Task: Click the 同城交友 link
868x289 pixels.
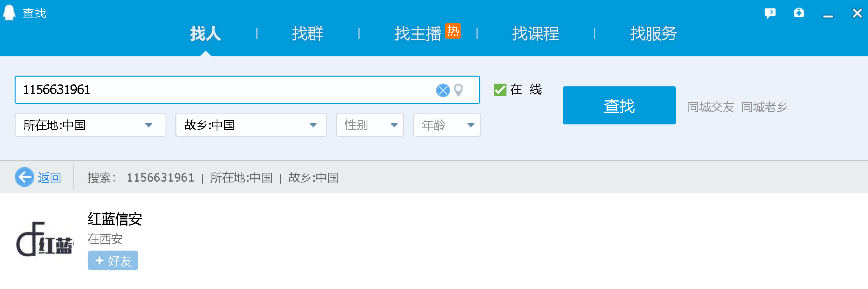Action: click(711, 107)
